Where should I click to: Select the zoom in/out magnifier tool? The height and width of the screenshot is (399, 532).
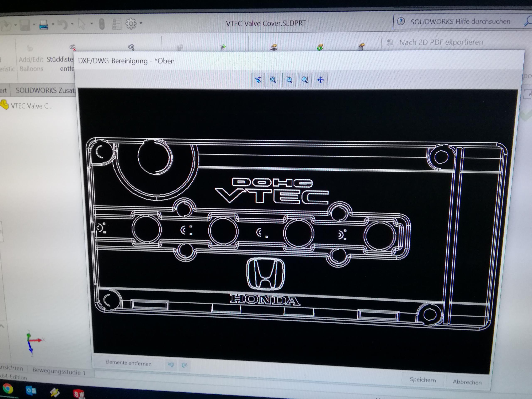click(305, 80)
